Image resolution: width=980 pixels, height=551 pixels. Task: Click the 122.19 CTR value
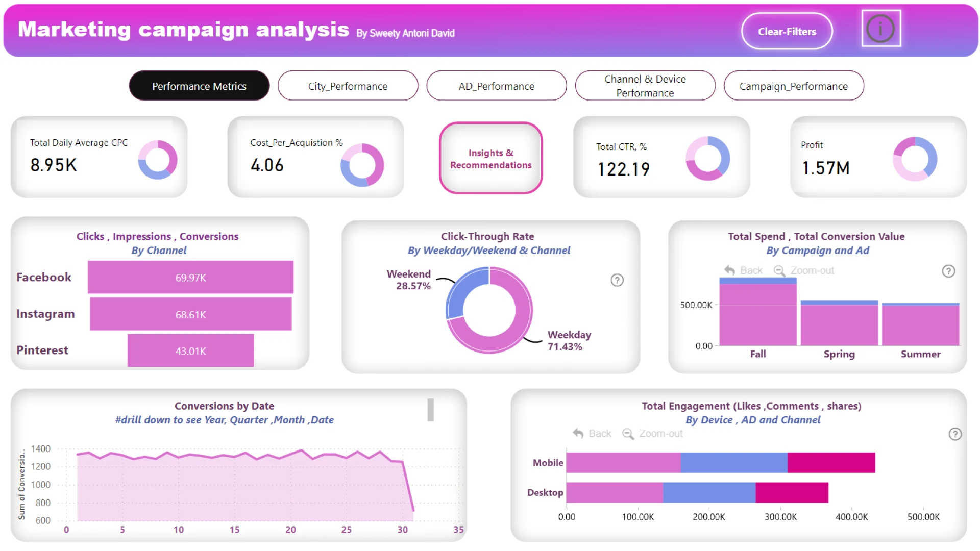[624, 169]
